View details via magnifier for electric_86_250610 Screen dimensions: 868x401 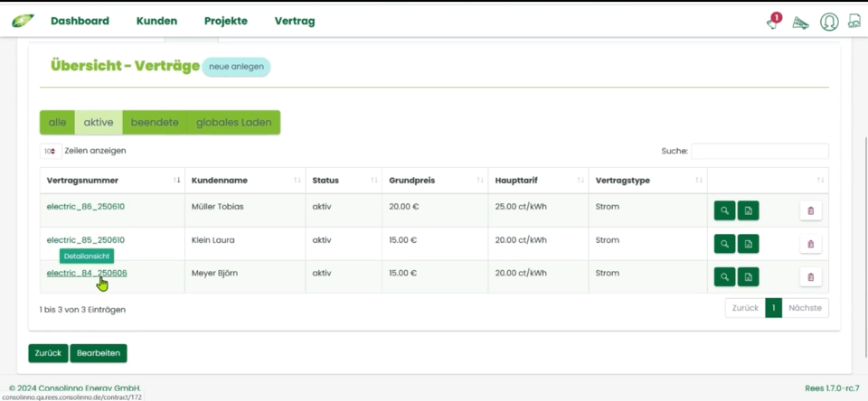(724, 210)
